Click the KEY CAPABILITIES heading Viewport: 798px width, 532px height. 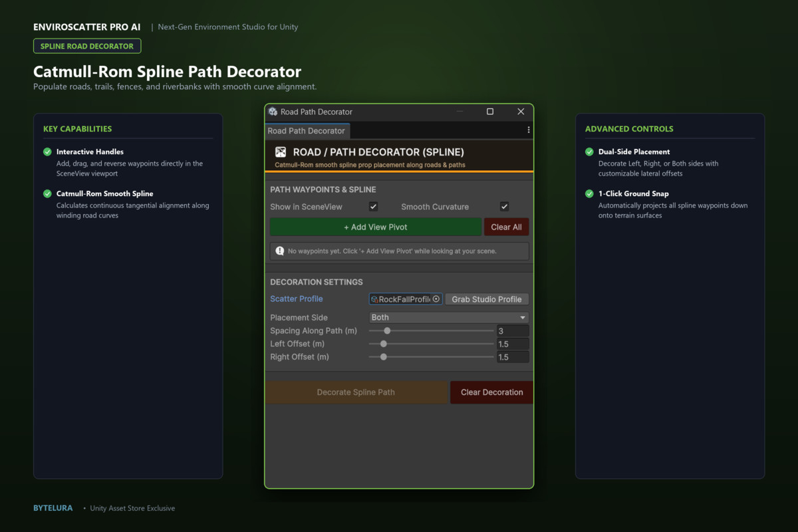pyautogui.click(x=77, y=129)
